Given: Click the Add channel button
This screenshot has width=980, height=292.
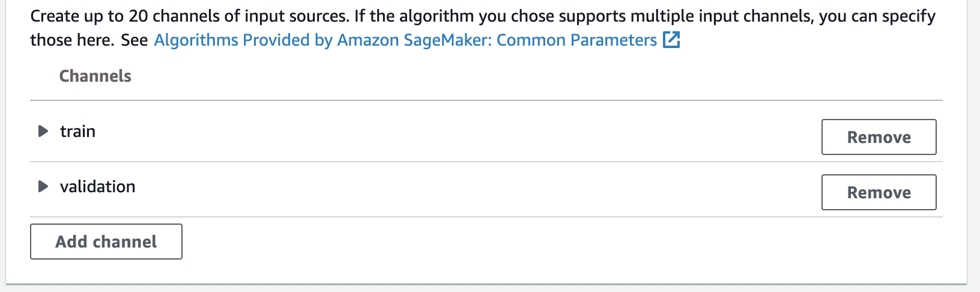Looking at the screenshot, I should pos(106,242).
